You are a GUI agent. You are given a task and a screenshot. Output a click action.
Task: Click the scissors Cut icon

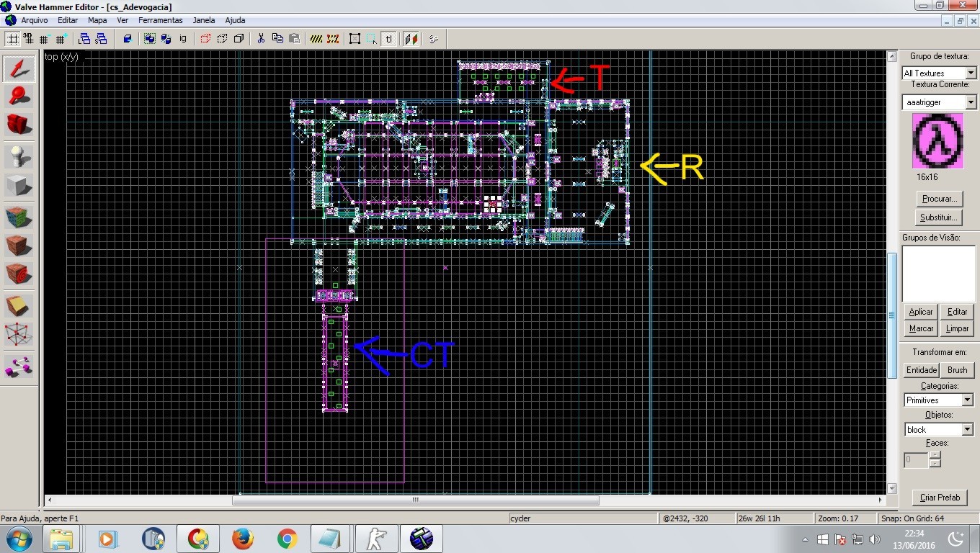261,38
